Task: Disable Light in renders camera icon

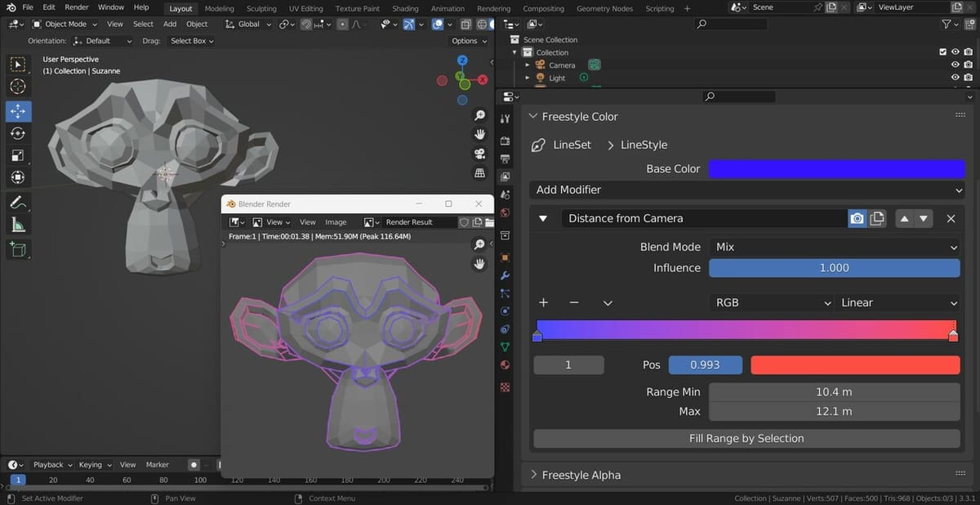Action: click(x=969, y=78)
